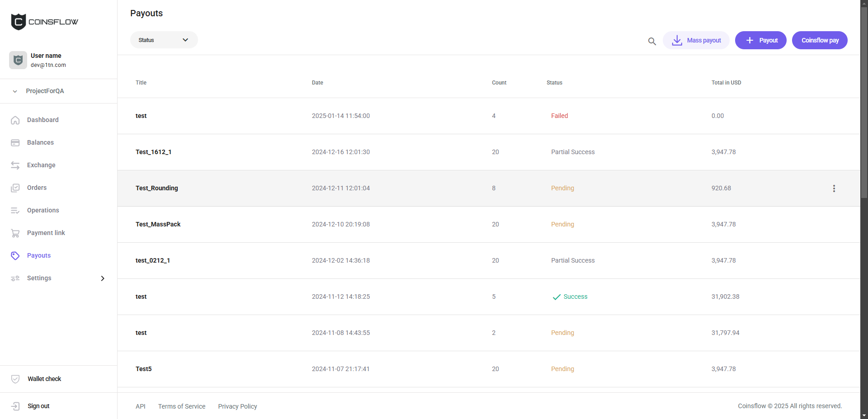Click the Balances card icon
868x419 pixels.
coord(15,143)
